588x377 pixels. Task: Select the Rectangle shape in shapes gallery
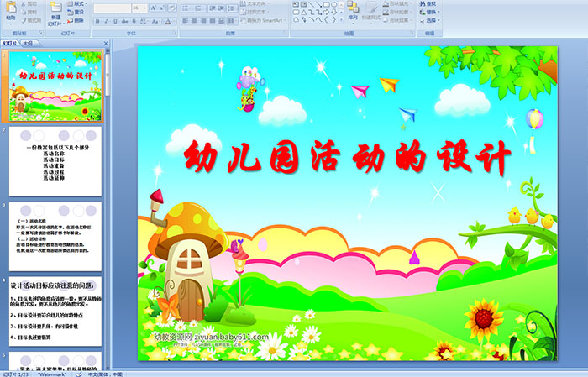326,4
